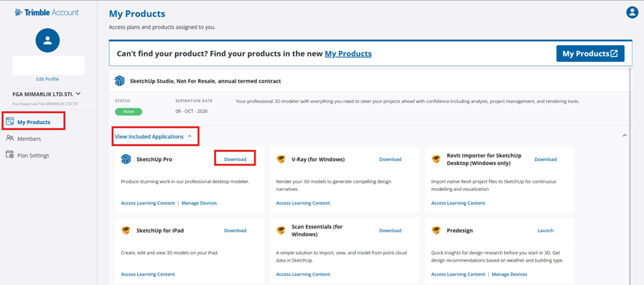Click the SketchUp Pro product icon

126,160
